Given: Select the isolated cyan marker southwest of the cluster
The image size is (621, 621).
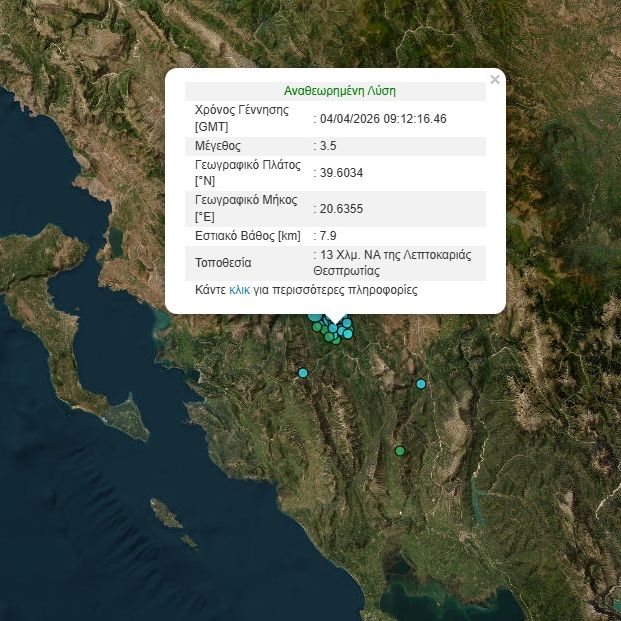Looking at the screenshot, I should point(303,373).
